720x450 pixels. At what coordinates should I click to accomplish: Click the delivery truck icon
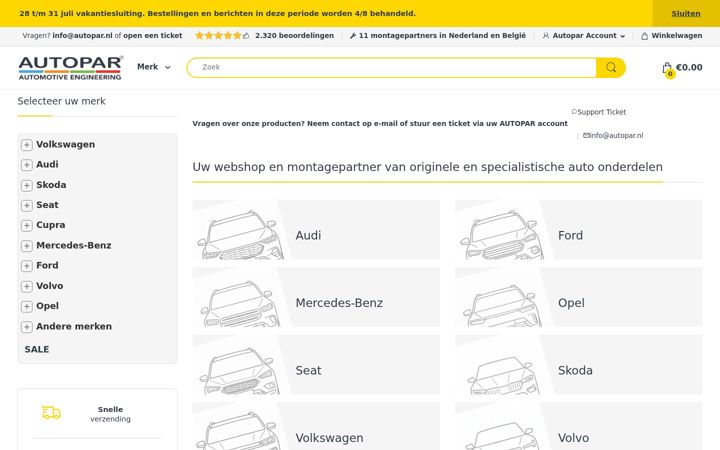pyautogui.click(x=51, y=412)
